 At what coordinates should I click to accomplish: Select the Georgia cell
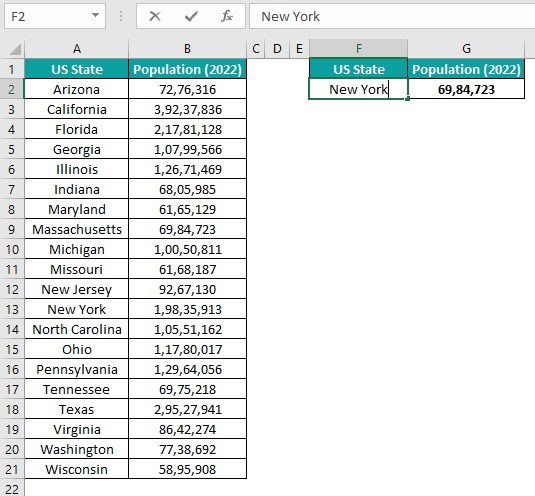coord(77,149)
